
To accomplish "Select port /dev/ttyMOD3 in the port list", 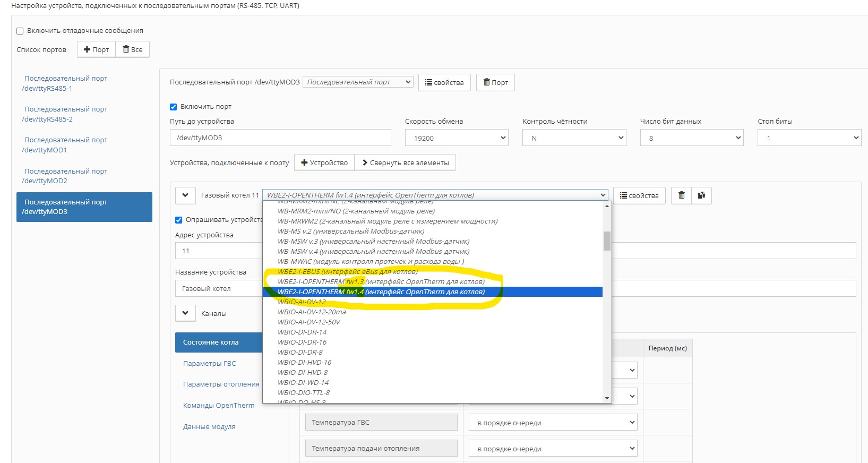I will click(84, 207).
